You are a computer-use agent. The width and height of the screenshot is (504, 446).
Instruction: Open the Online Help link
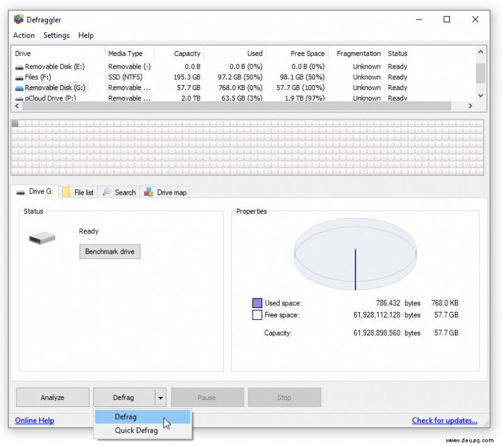35,420
